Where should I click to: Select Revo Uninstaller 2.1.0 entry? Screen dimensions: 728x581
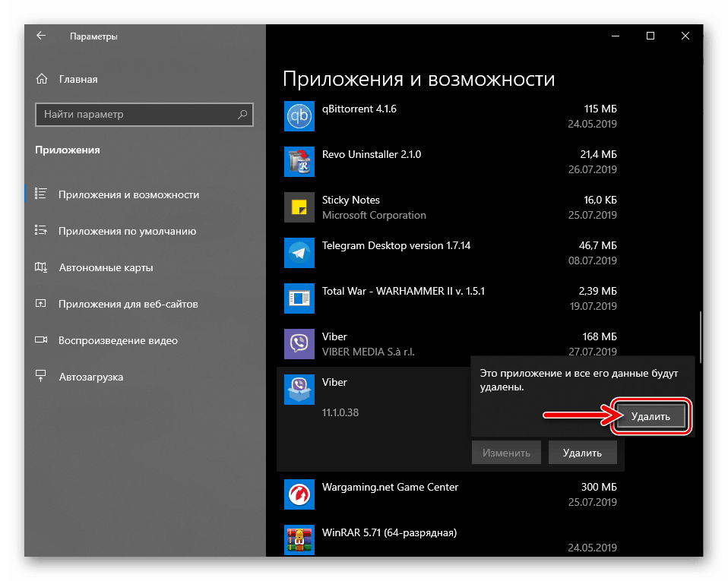451,162
